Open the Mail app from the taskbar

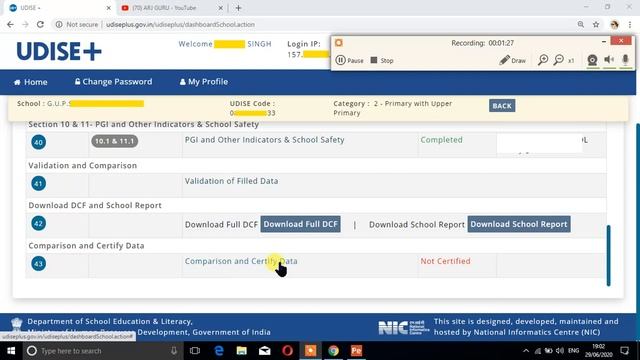pos(264,351)
